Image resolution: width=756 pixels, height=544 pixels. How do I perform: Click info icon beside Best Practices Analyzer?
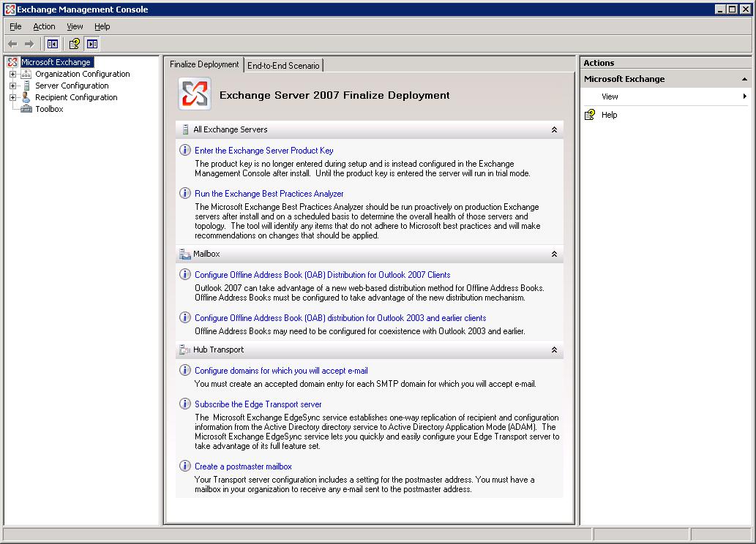tap(185, 193)
